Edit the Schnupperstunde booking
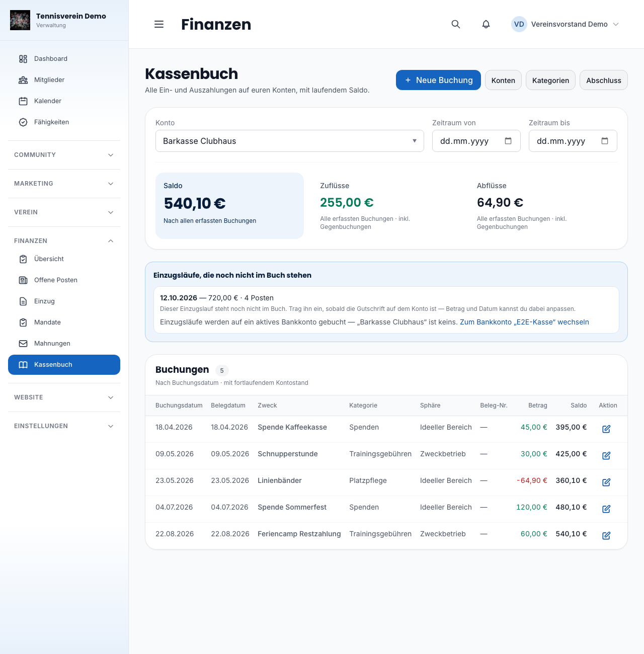This screenshot has width=644, height=654. point(606,455)
